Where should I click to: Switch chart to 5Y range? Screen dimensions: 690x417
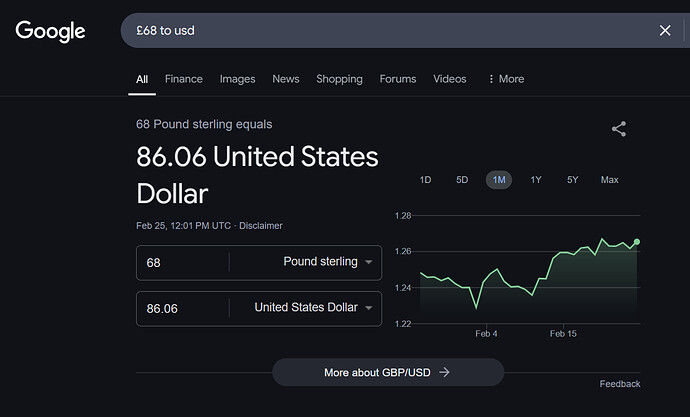(572, 180)
